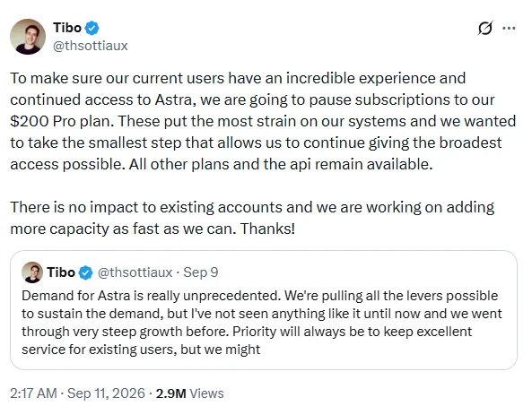Click 'All other plans and the api' sentence
The image size is (532, 406).
click(281, 164)
